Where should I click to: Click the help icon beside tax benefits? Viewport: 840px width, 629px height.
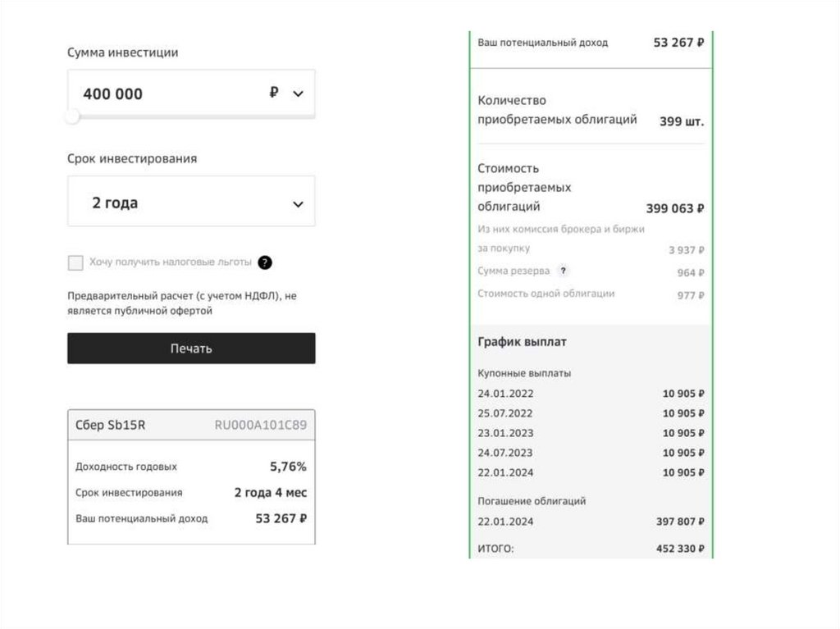pyautogui.click(x=264, y=262)
